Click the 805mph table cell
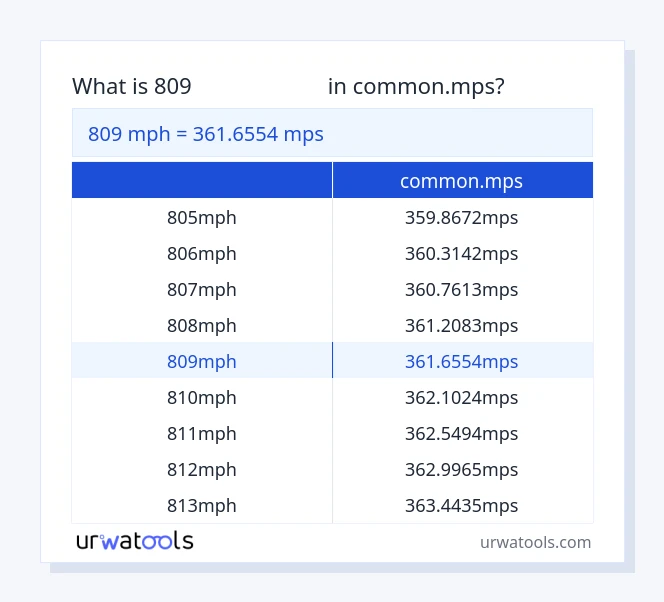The image size is (664, 602). 202,217
